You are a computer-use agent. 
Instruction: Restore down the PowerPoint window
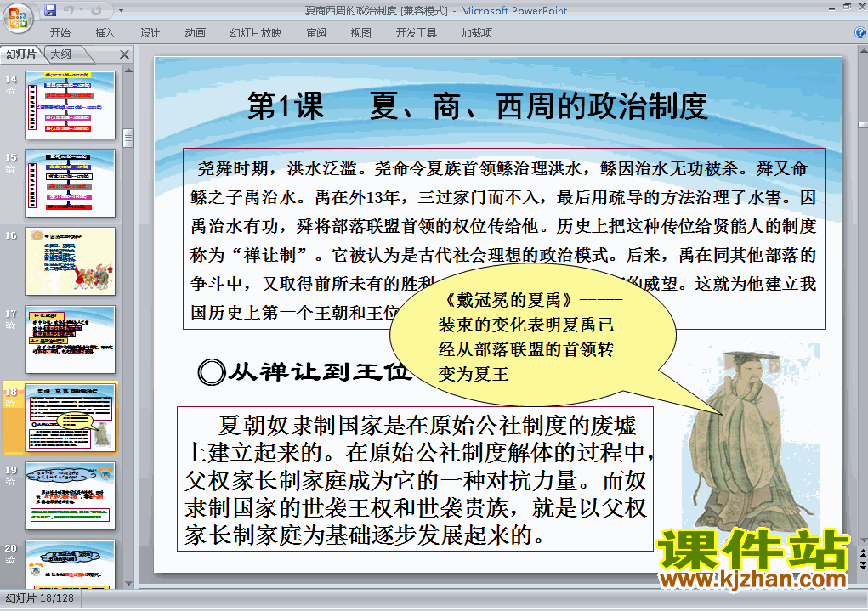pyautogui.click(x=847, y=8)
